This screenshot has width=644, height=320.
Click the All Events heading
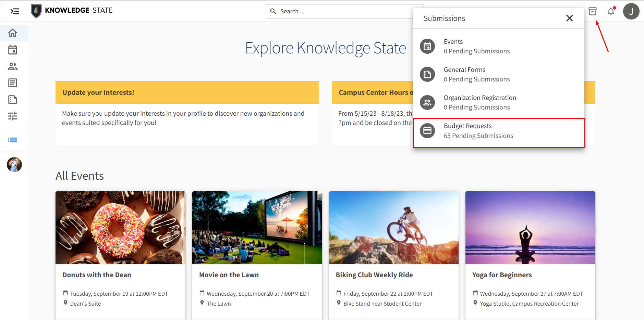pyautogui.click(x=80, y=176)
